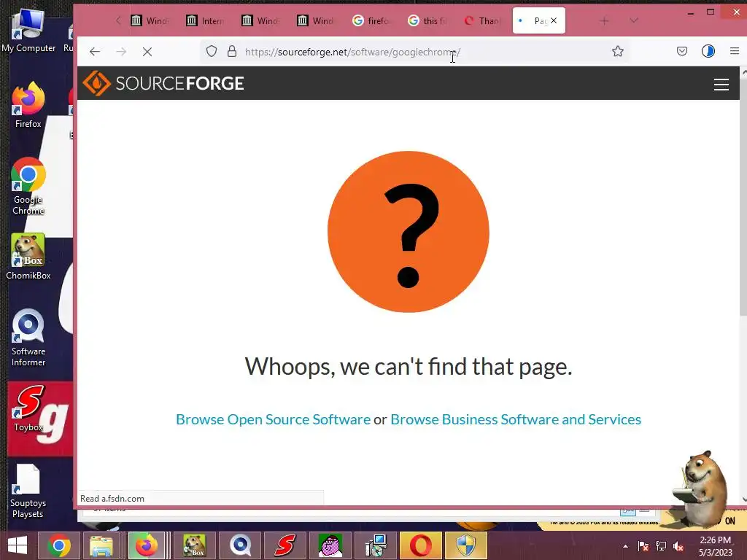The height and width of the screenshot is (560, 747).
Task: Show hidden system tray icons
Action: pos(625,546)
